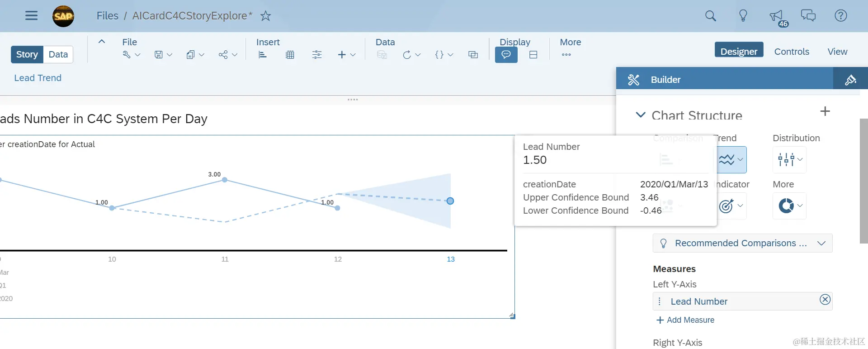
Task: Click the panel splitter handle dots
Action: pos(353,100)
